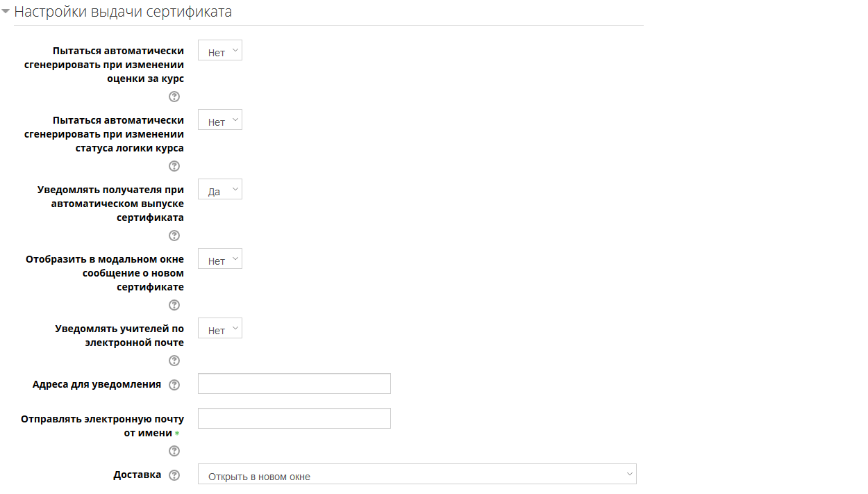
Task: Open dropdown for generation on course logic status
Action: coord(220,120)
